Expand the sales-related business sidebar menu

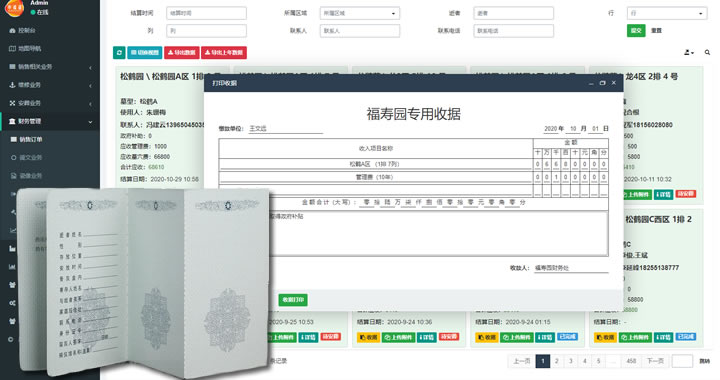[50, 67]
